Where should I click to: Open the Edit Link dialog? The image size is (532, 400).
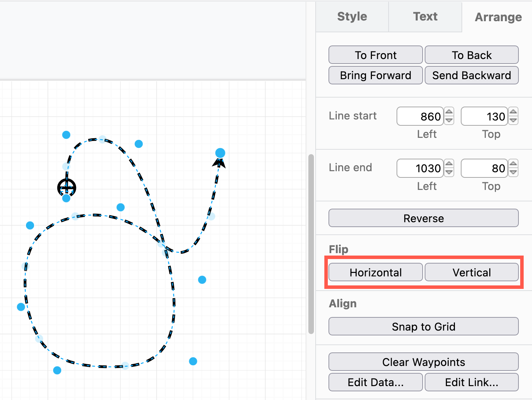(x=472, y=382)
